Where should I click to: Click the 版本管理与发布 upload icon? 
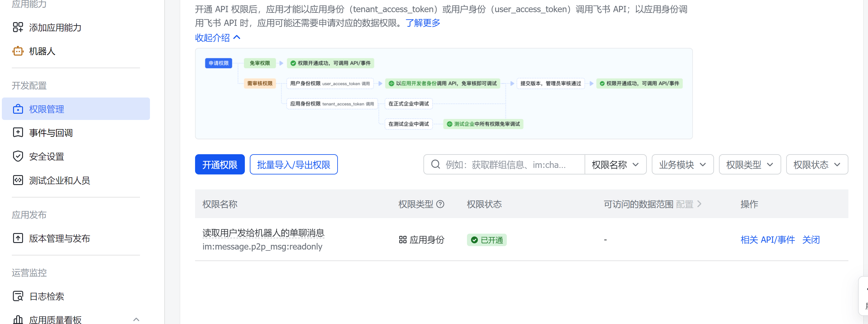(18, 238)
